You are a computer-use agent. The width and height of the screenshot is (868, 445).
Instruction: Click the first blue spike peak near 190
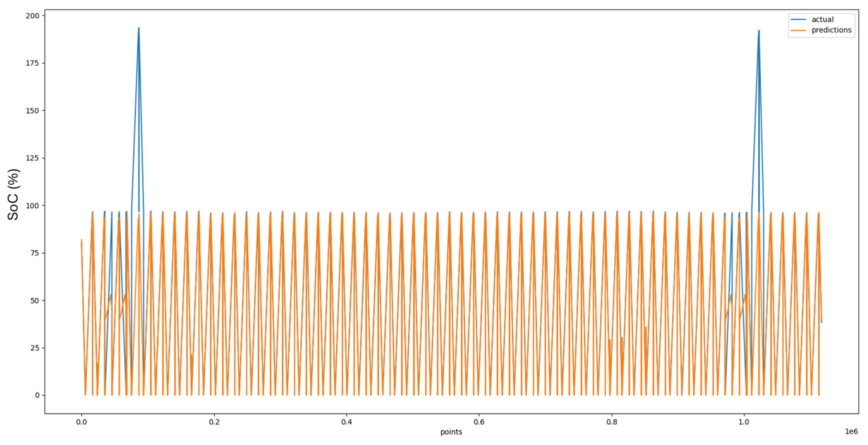click(x=139, y=28)
